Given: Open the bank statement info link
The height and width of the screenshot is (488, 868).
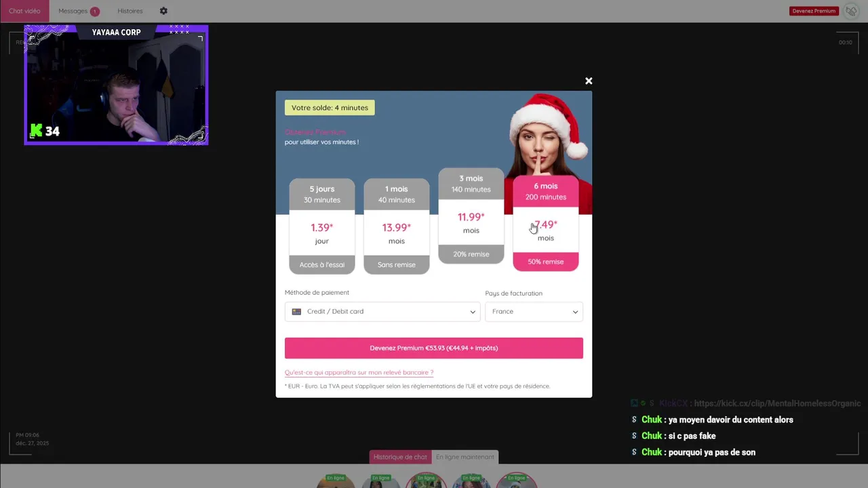Looking at the screenshot, I should pyautogui.click(x=359, y=372).
